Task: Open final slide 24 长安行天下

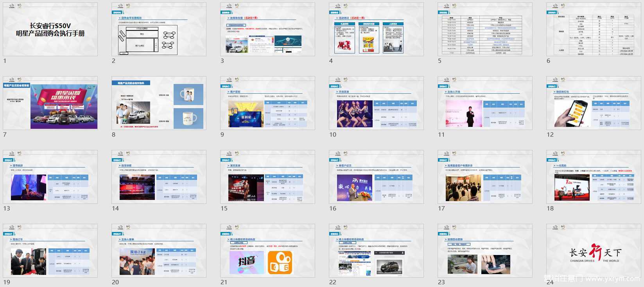Action: (x=594, y=251)
